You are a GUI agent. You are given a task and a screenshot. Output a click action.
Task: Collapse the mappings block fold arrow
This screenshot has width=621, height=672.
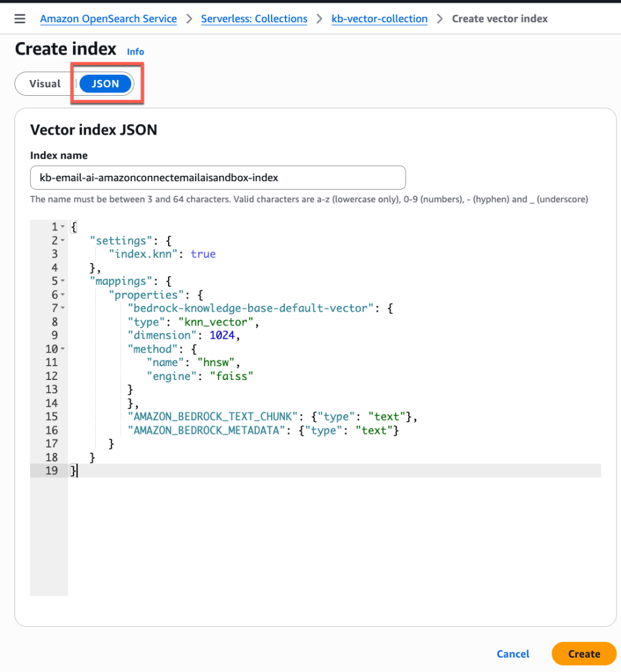(x=61, y=281)
